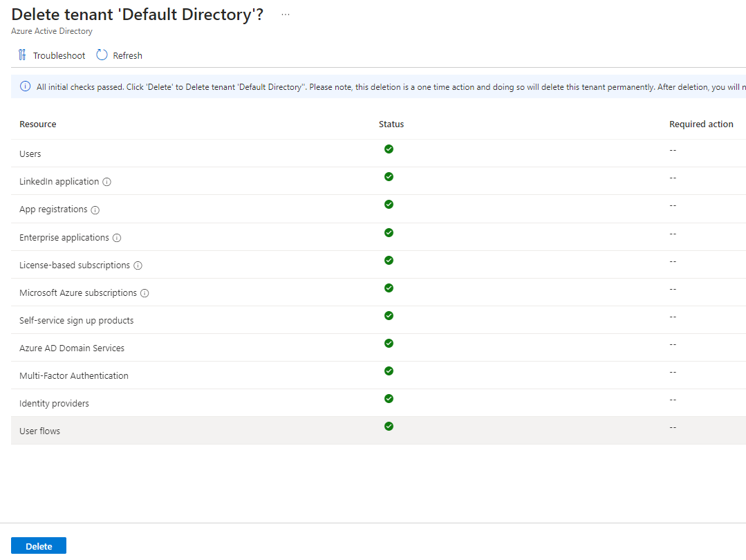The image size is (746, 560).
Task: Click the green status check for User flows
Action: click(x=389, y=426)
